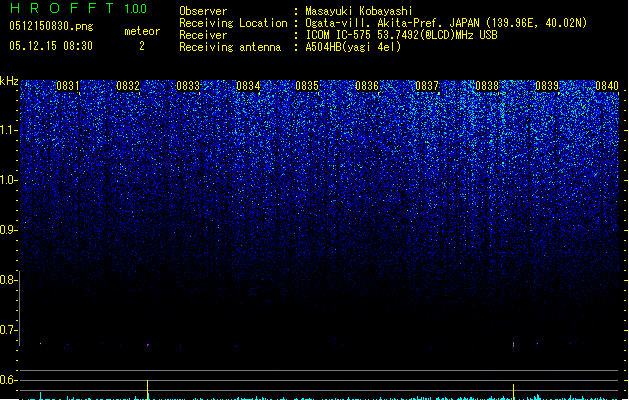Screen dimensions: 629x400
Task: Select the 0835 time marker
Action: pos(307,86)
